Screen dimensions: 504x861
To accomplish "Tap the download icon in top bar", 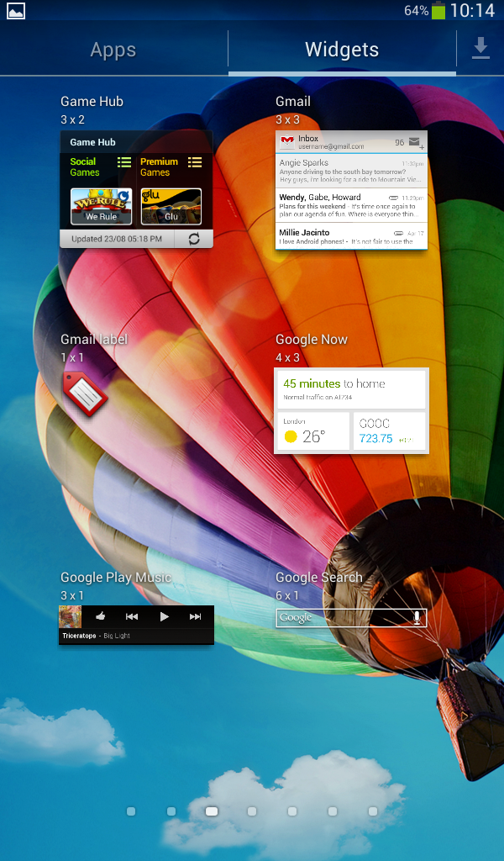I will click(480, 49).
